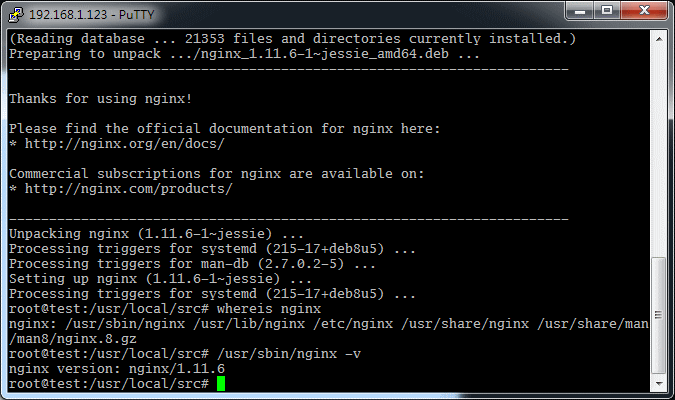
Task: Click the green terminal cursor block
Action: click(221, 383)
